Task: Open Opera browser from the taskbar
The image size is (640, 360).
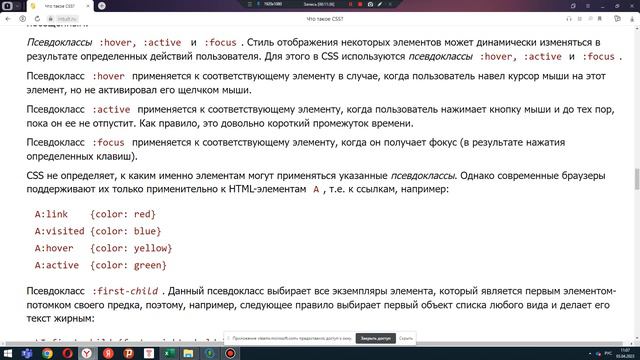Action: tap(68, 353)
